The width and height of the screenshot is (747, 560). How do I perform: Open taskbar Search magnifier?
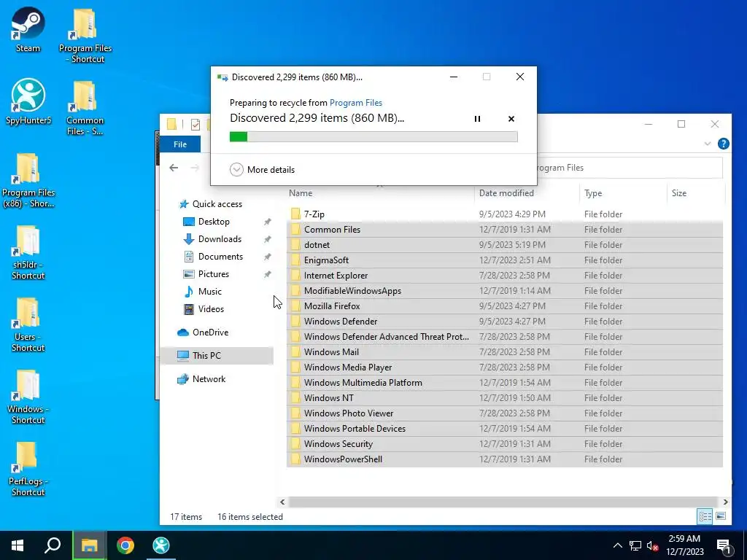(53, 545)
